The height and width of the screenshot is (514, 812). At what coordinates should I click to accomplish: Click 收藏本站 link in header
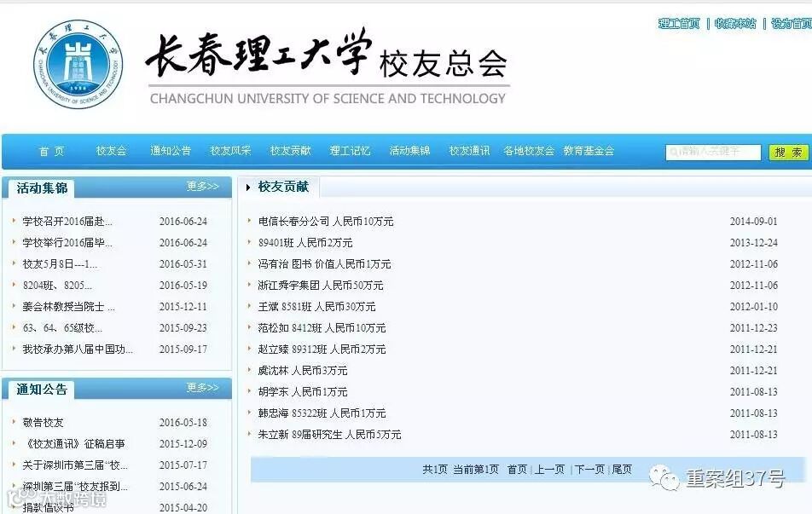pos(735,23)
